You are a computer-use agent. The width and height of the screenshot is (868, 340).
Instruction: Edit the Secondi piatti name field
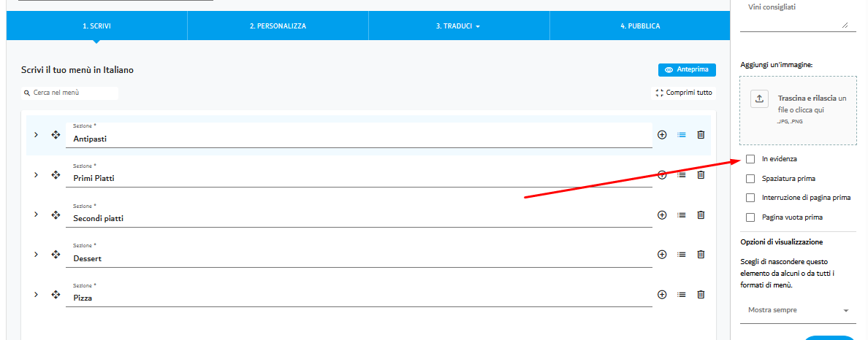coord(359,215)
